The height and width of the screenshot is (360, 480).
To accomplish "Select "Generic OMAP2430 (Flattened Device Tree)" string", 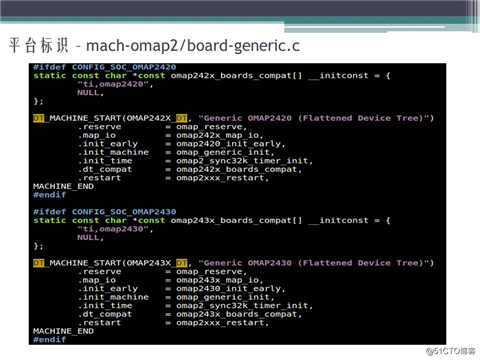I will point(313,263).
